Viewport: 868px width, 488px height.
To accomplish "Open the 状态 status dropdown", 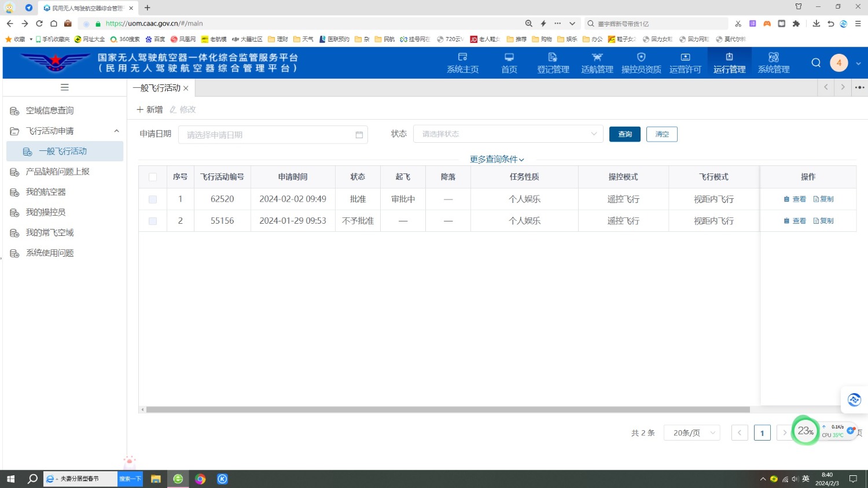I will [508, 134].
